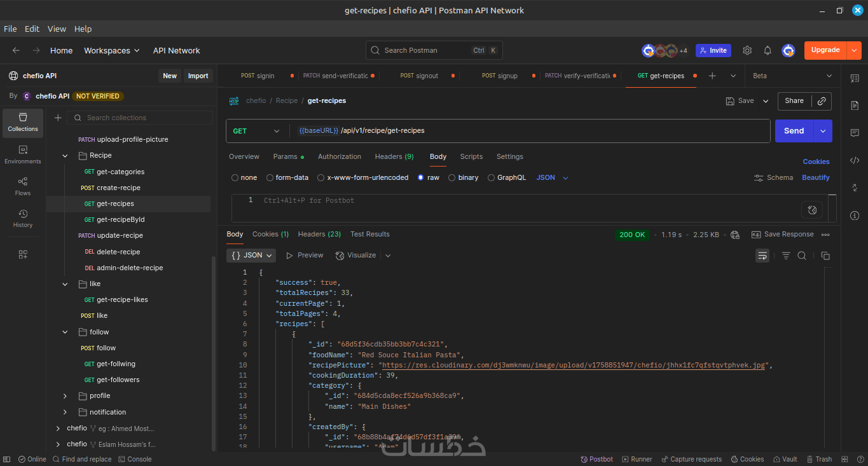
Task: Open the related requests icon in right sidebar
Action: click(x=855, y=188)
